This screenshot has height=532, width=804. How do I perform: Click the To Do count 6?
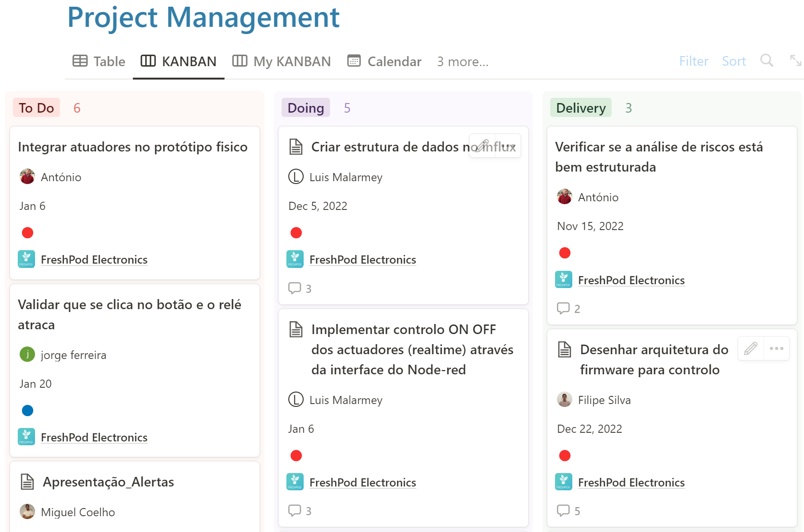(77, 108)
